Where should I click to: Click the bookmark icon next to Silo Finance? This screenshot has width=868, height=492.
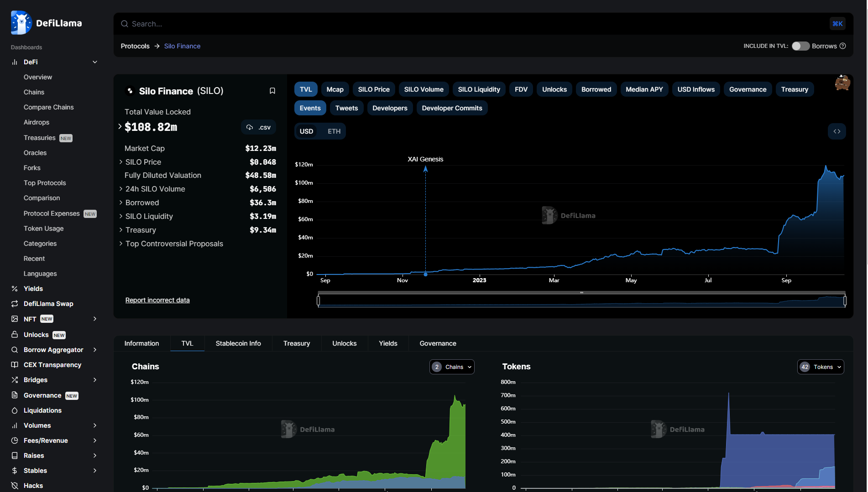point(272,91)
